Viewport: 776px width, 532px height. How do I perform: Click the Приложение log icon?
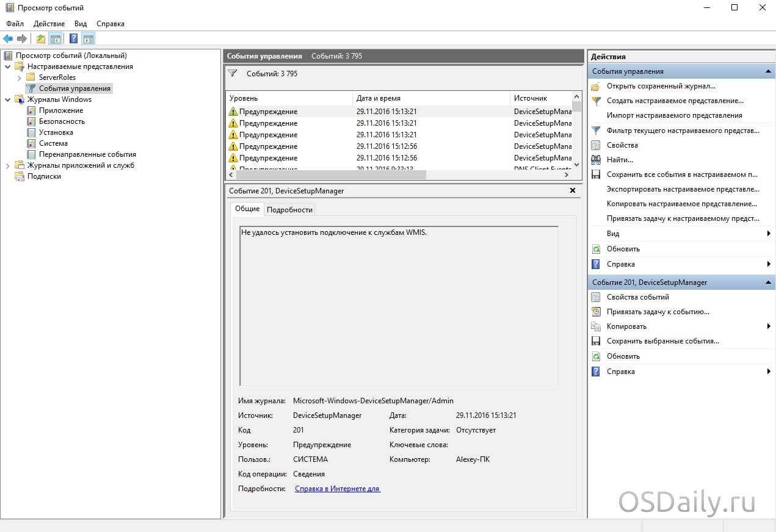pyautogui.click(x=32, y=110)
